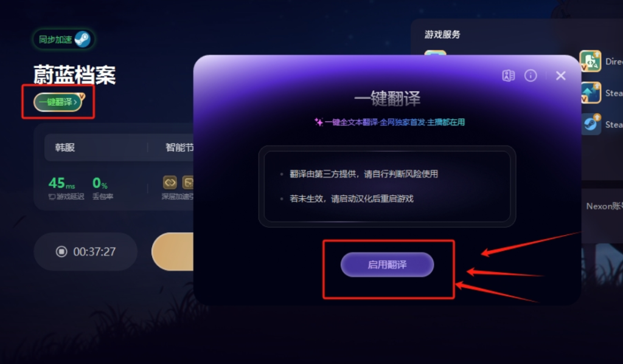Click the 启用翻译 button

(x=387, y=264)
